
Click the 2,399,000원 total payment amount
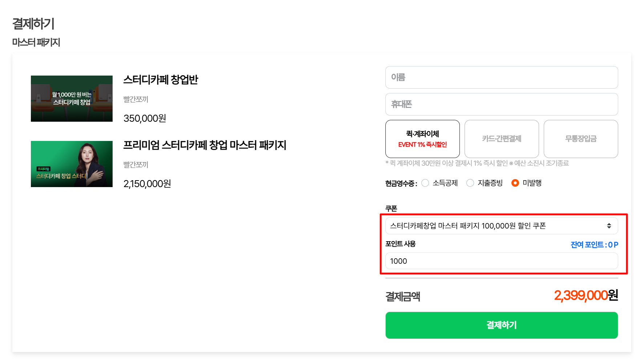(586, 295)
